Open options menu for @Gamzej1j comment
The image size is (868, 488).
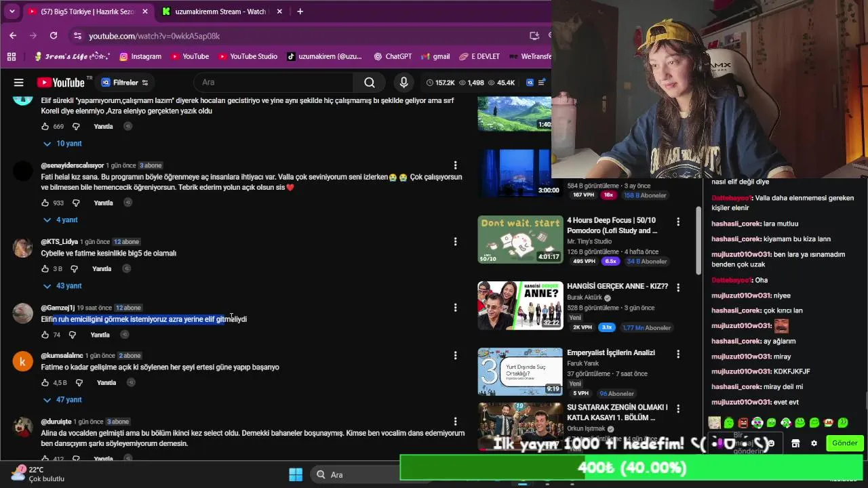coord(455,308)
